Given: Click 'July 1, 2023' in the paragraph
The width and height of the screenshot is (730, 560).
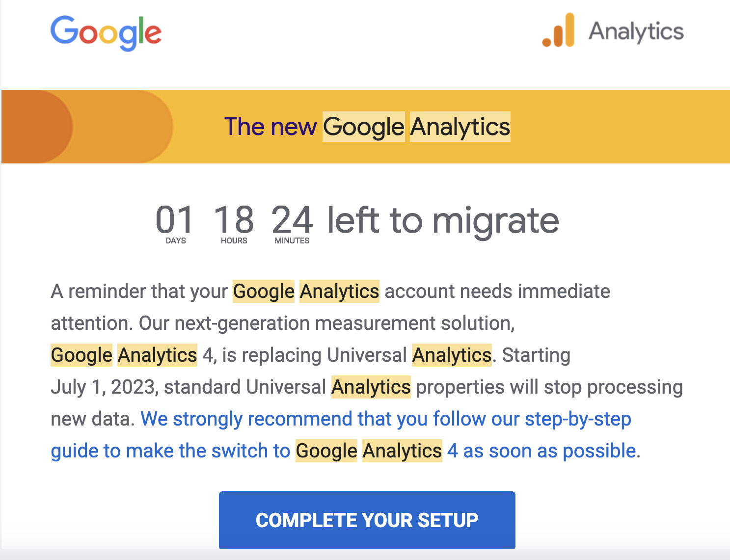Looking at the screenshot, I should click(x=103, y=387).
